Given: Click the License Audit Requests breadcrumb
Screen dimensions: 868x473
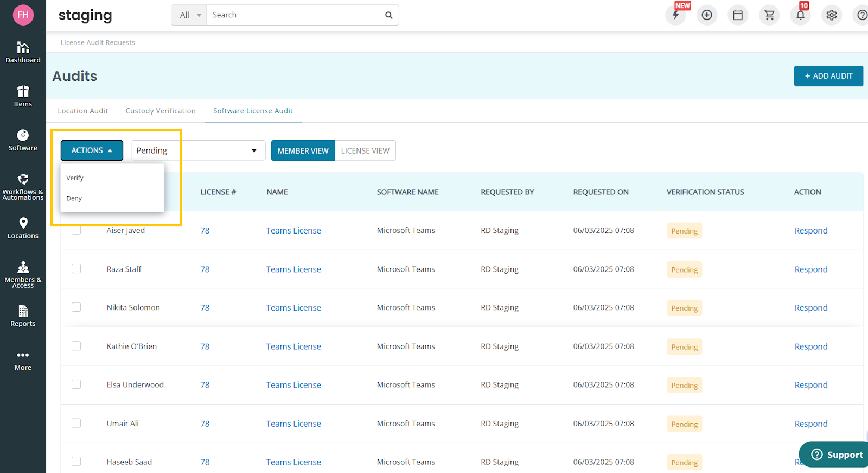Looking at the screenshot, I should [98, 42].
